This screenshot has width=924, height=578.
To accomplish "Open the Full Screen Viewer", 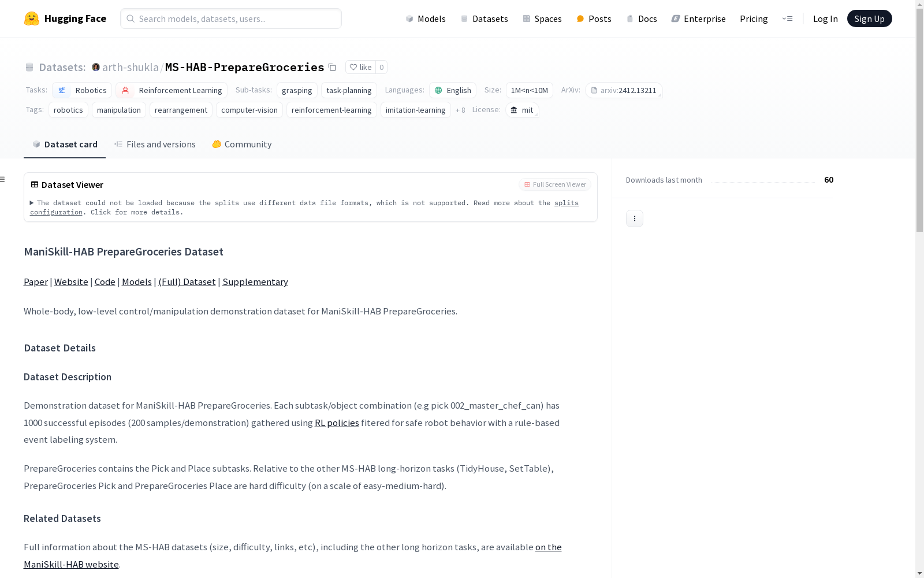I will pyautogui.click(x=555, y=184).
